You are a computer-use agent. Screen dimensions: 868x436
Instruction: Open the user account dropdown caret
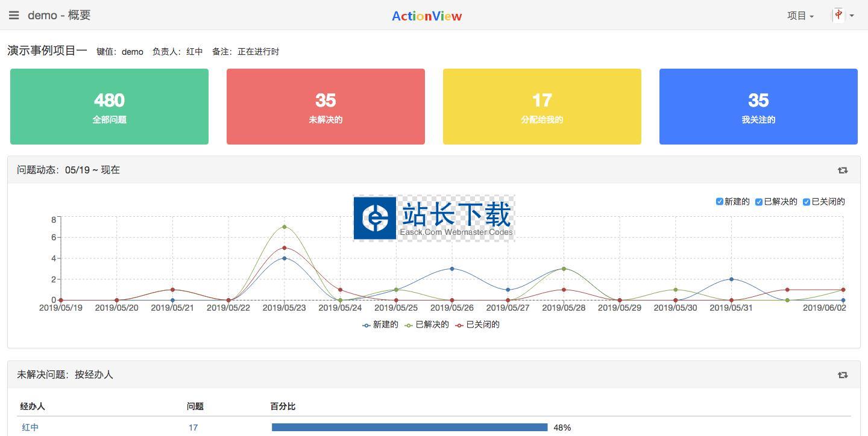[x=852, y=16]
